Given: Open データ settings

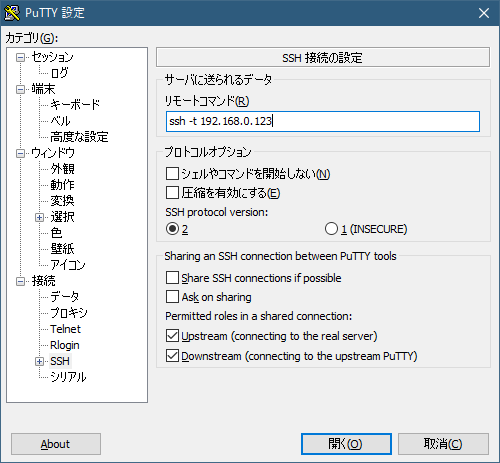Looking at the screenshot, I should 65,297.
